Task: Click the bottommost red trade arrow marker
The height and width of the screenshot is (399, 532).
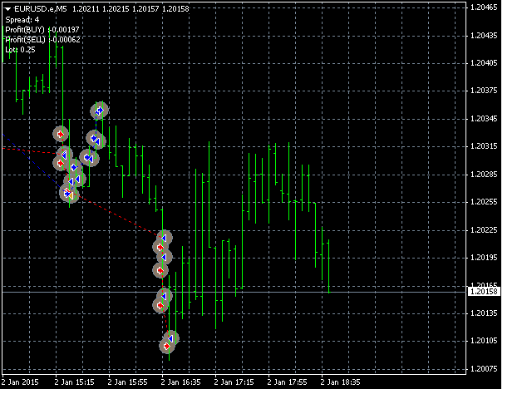Action: pos(166,345)
